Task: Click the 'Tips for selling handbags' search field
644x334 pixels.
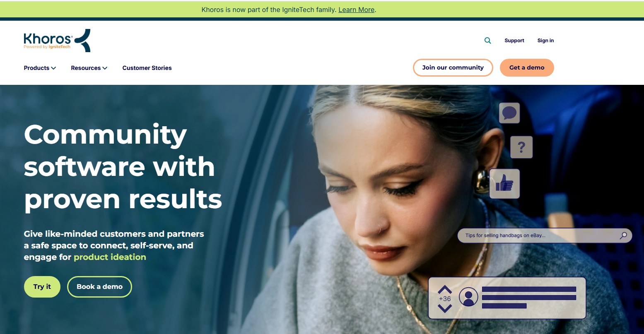Action: coord(545,235)
